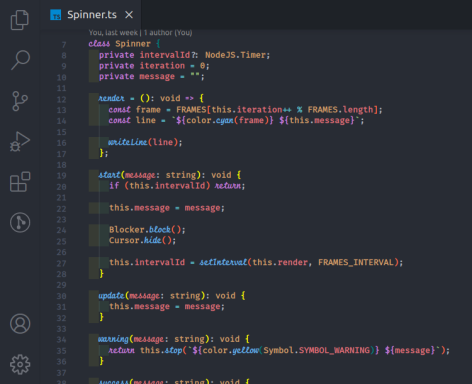Open the Extensions marketplace view

click(x=20, y=182)
